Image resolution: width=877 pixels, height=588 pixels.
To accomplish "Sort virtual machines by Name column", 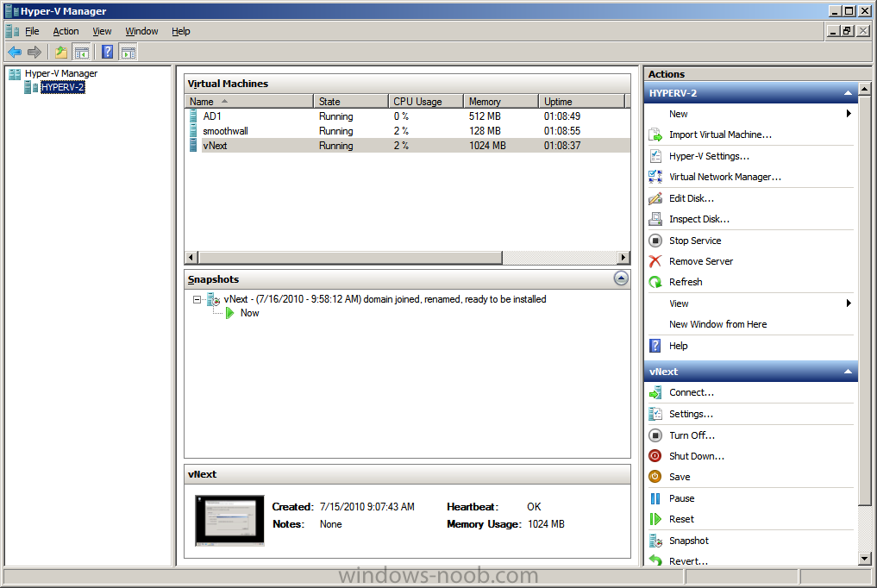I will (x=249, y=101).
